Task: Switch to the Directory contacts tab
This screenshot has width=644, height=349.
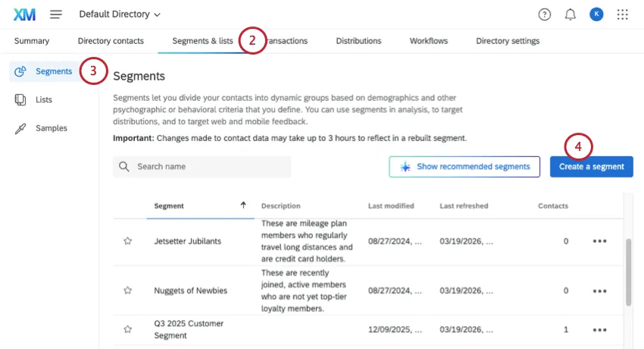Action: 111,41
